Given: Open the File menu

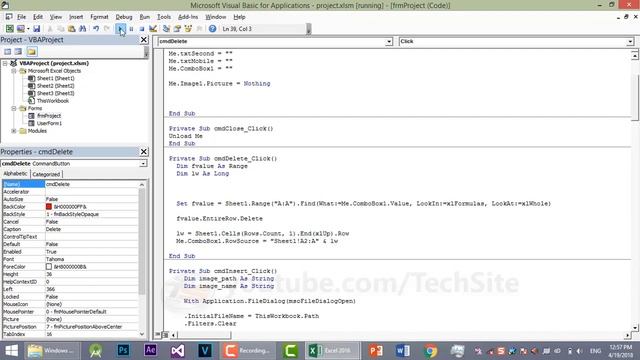Looking at the screenshot, I should 21,17.
